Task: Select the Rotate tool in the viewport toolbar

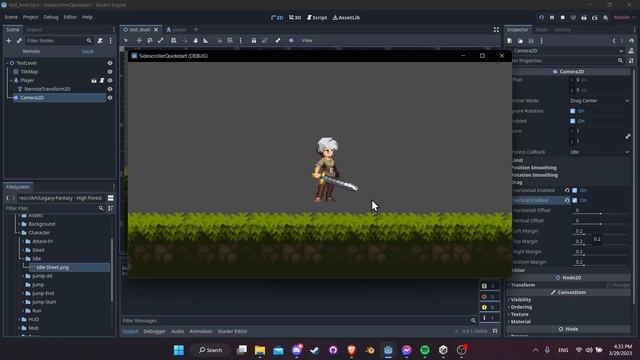Action: (x=150, y=40)
